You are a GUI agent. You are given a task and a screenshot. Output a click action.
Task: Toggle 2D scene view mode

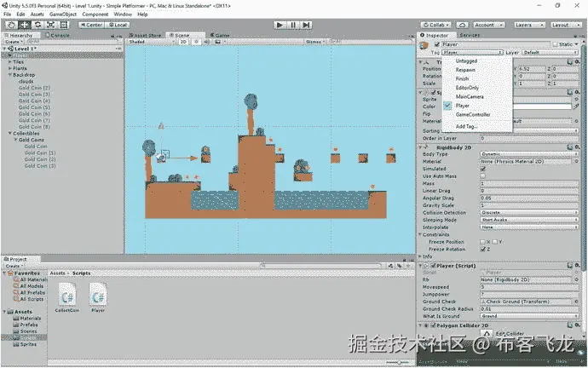[x=183, y=42]
